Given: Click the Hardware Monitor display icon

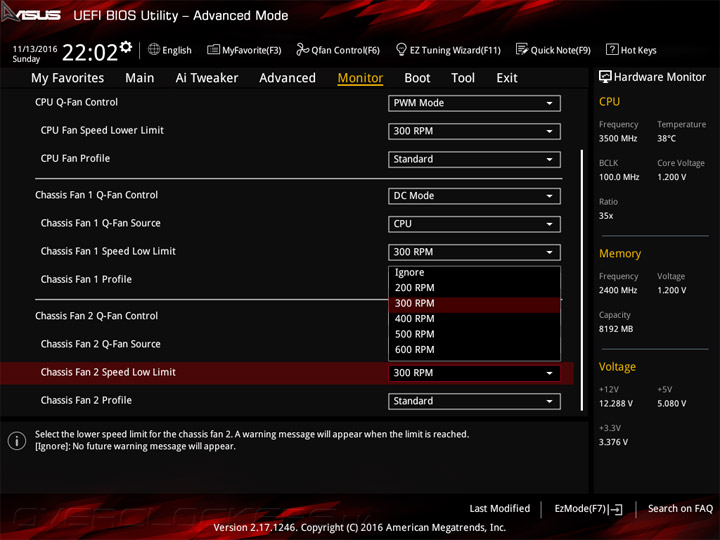Looking at the screenshot, I should pyautogui.click(x=605, y=77).
